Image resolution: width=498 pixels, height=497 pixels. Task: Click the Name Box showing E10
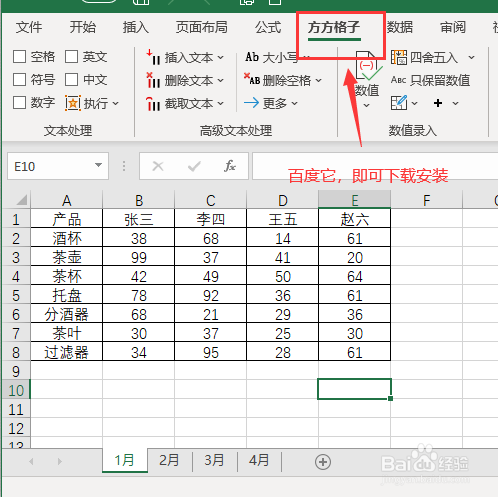[x=58, y=166]
